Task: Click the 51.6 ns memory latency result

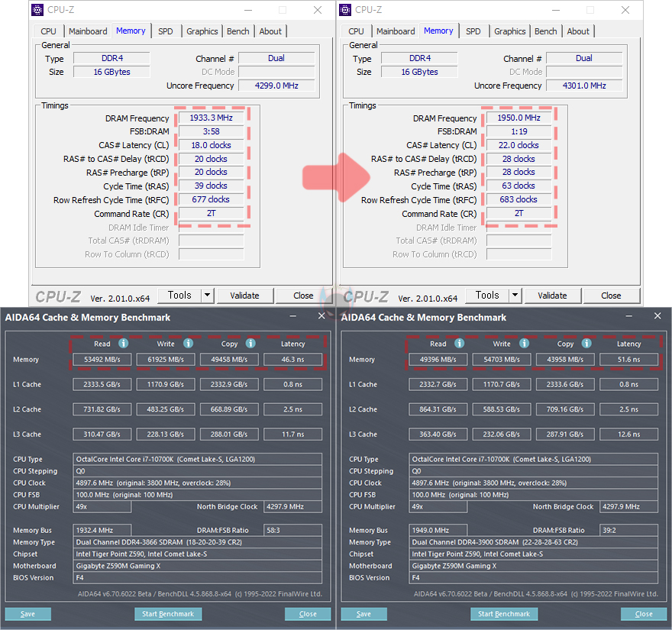Action: point(628,360)
